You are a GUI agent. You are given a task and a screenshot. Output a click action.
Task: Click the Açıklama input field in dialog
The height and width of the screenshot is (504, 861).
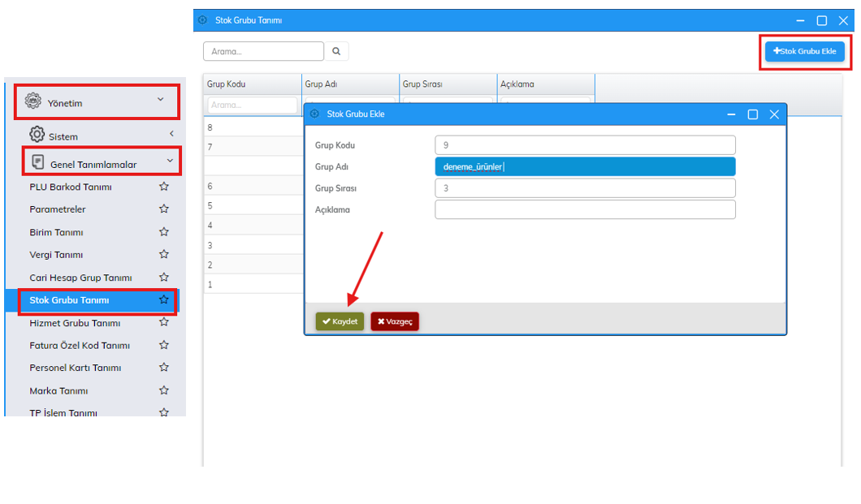pyautogui.click(x=585, y=209)
